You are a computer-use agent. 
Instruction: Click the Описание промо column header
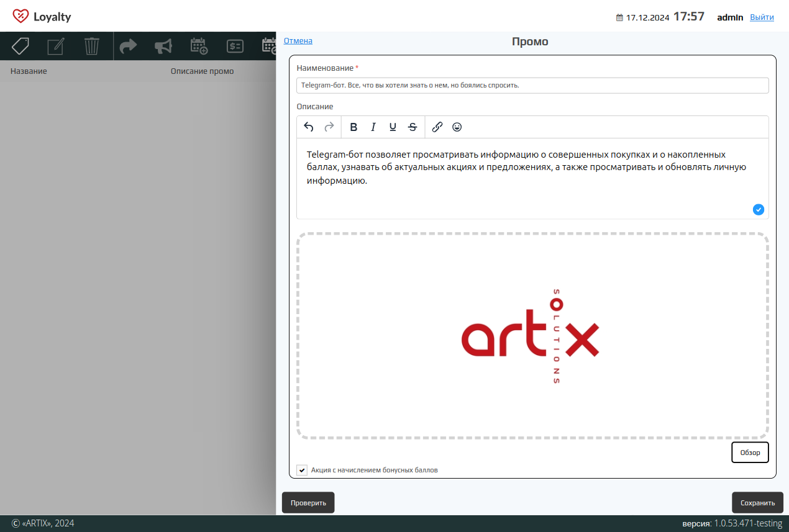click(x=203, y=71)
